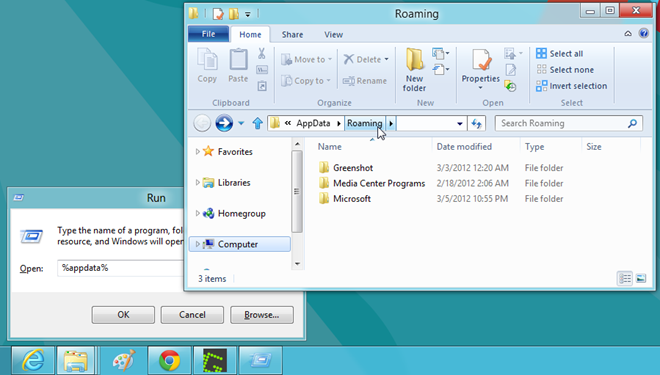Open Customize Quick Access Toolbar arrow
This screenshot has width=660, height=375.
click(x=248, y=14)
